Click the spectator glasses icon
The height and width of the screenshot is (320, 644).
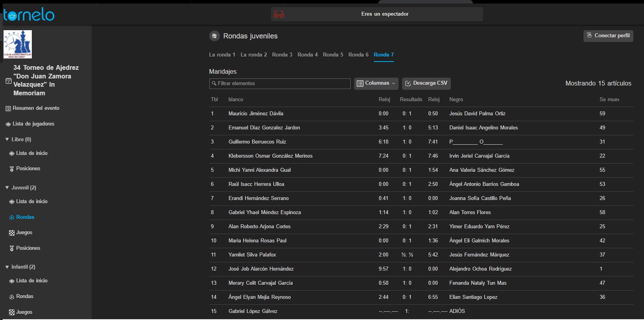click(279, 15)
